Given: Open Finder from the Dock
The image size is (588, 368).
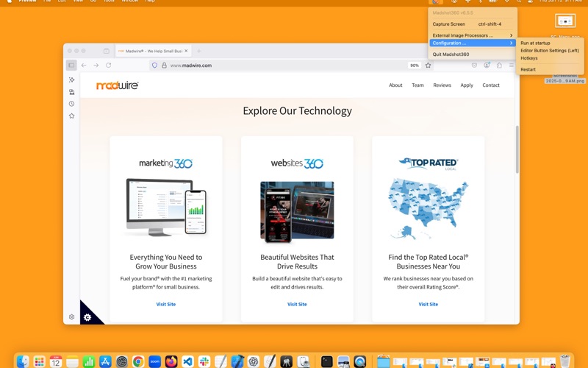Looking at the screenshot, I should coord(23,361).
